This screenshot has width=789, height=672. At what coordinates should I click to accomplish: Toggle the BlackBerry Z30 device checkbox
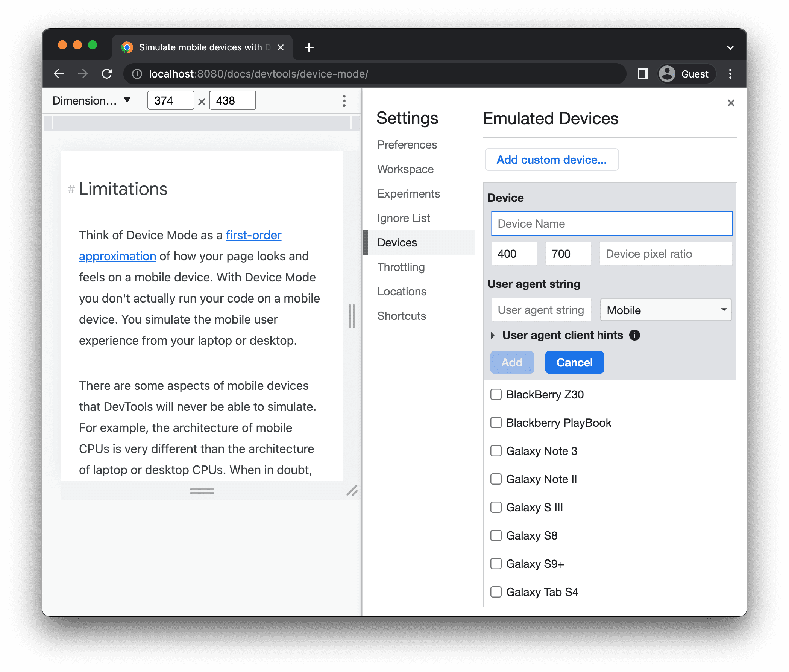[x=496, y=394]
